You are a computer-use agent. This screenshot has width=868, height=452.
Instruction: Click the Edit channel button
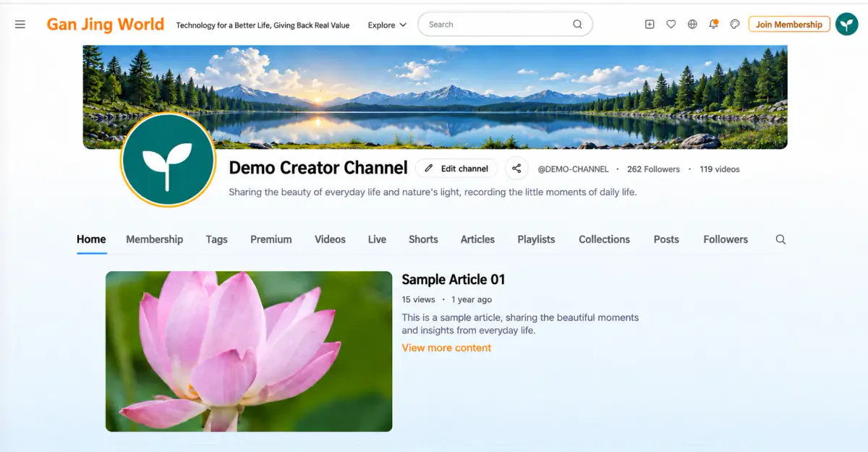coord(456,169)
